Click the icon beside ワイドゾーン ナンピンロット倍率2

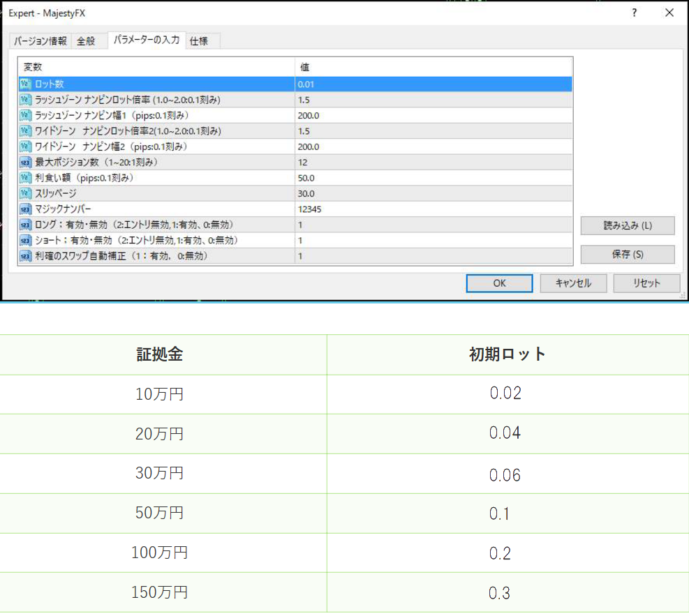pos(25,131)
